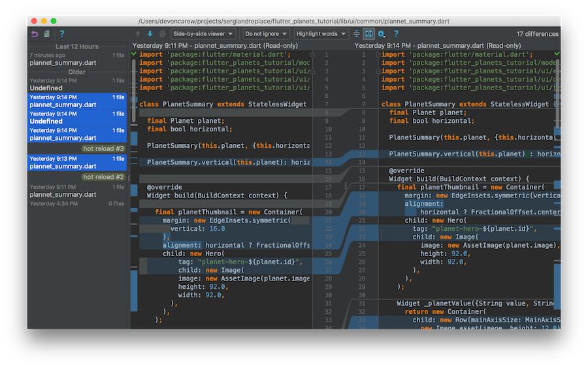Collapse the imports fold marker in left pane
Image resolution: width=588 pixels, height=368 pixels.
(312, 55)
